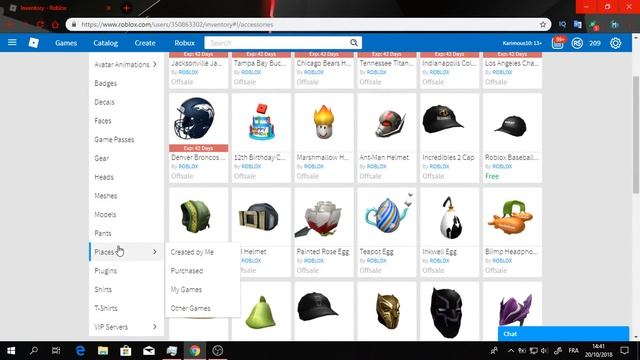Viewport: 640px width, 360px height.
Task: Open the Windows Start menu
Action: pyautogui.click(x=11, y=351)
